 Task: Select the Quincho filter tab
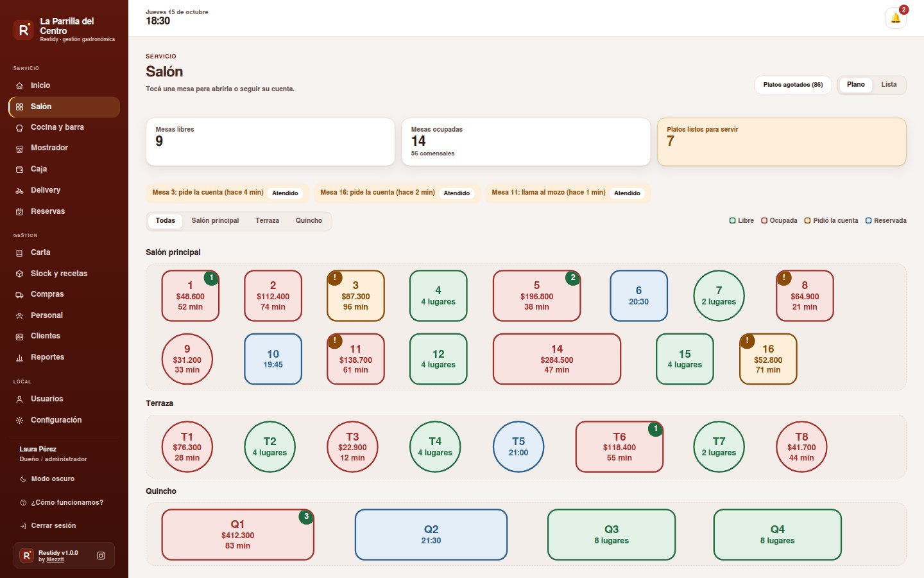click(309, 221)
